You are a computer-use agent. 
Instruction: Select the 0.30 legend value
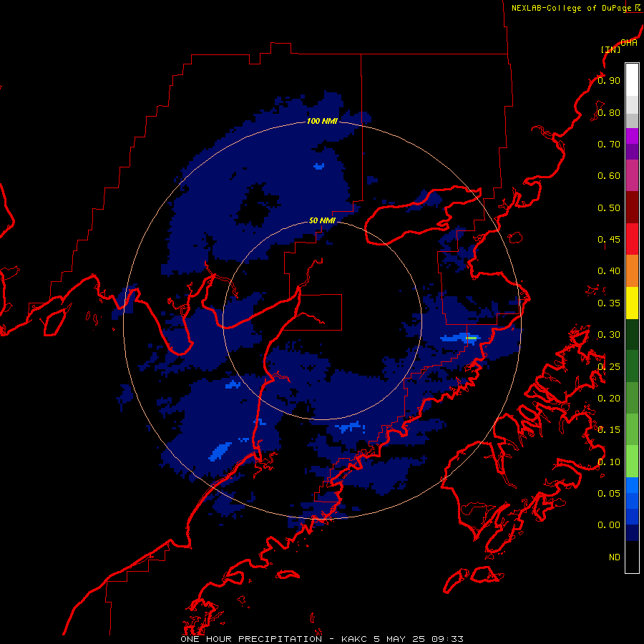(609, 335)
